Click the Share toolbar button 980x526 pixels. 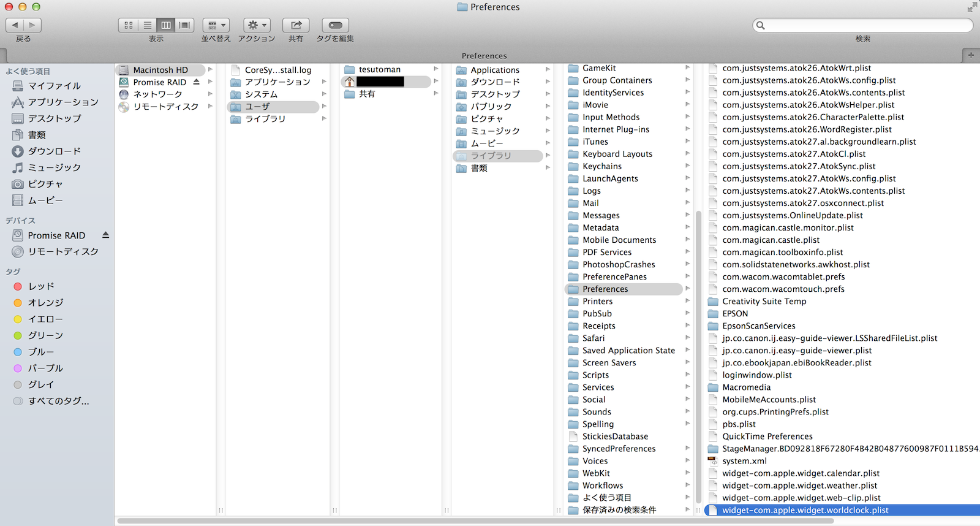point(296,25)
